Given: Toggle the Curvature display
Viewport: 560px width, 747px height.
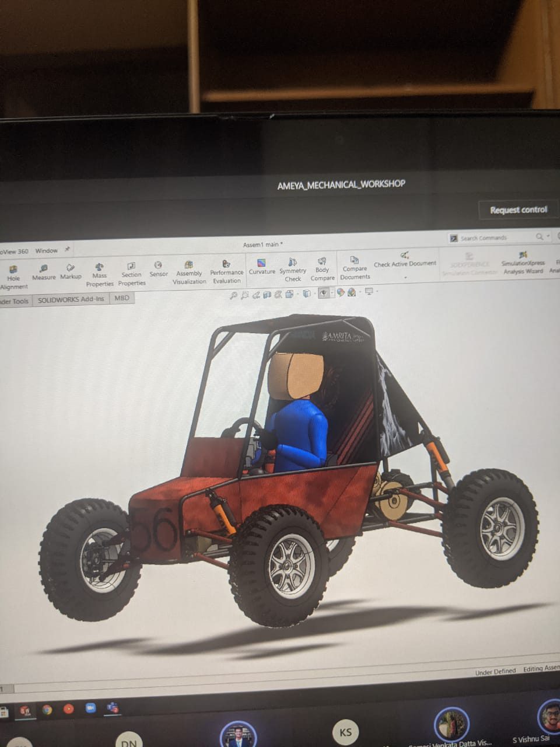Looking at the screenshot, I should [262, 267].
